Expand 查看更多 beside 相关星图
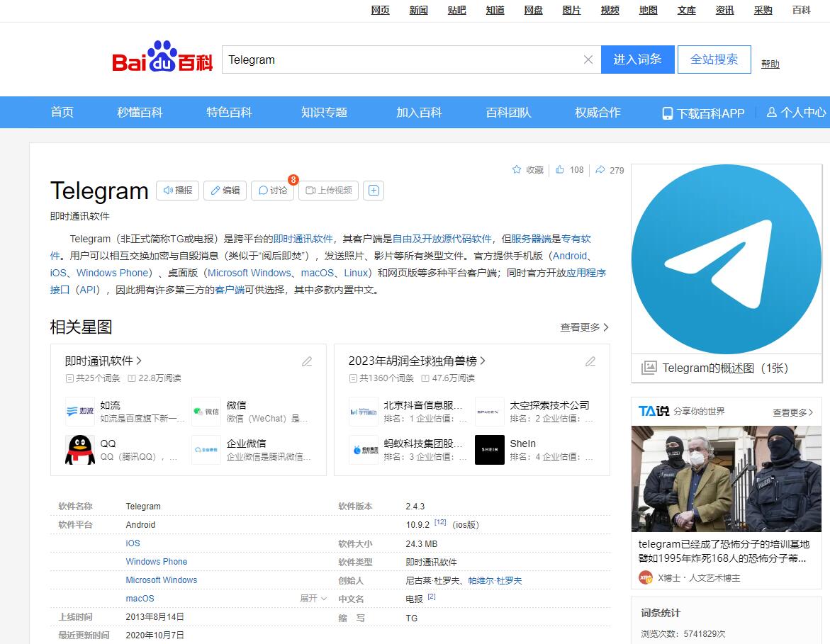Viewport: 830px width, 644px height. tap(584, 327)
